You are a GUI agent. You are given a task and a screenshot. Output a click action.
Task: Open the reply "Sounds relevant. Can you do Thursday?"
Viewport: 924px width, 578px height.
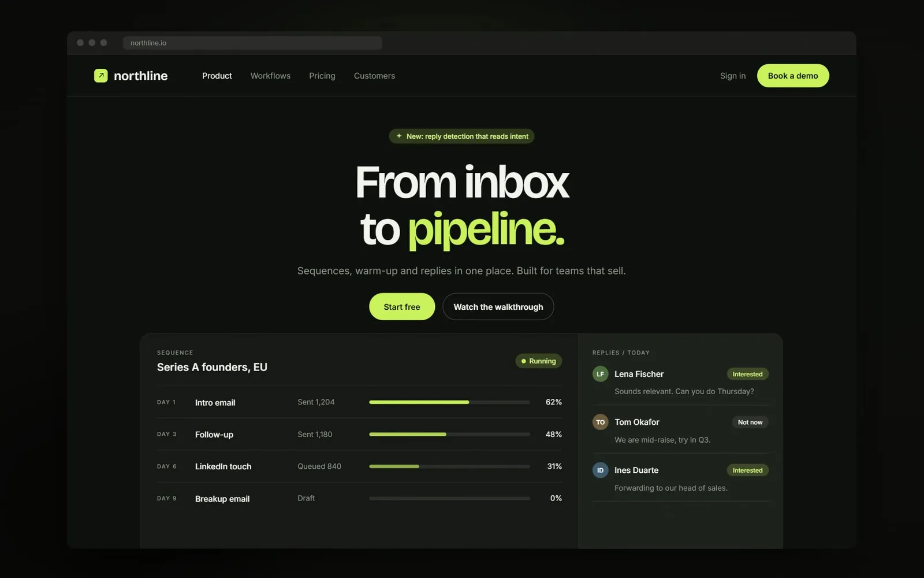[x=684, y=391]
